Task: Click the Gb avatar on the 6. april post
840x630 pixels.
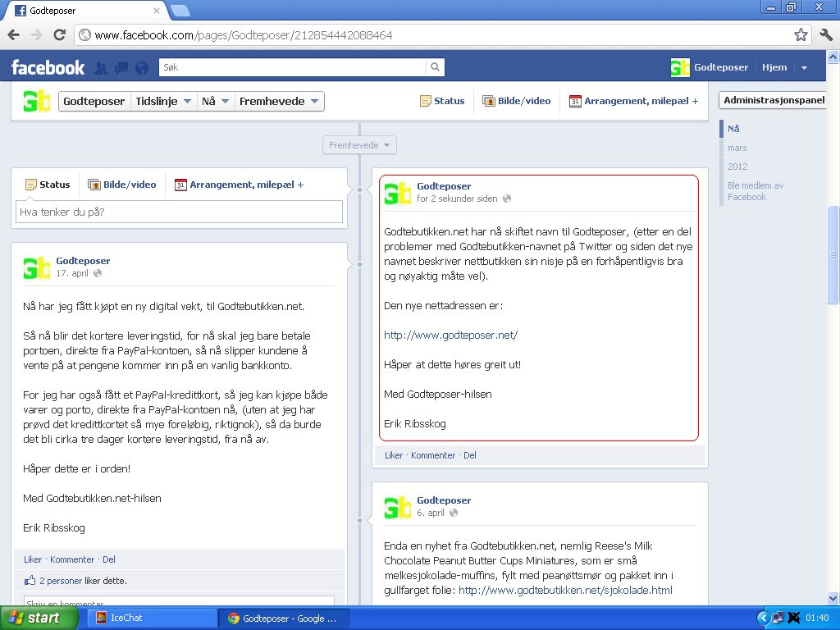Action: click(x=398, y=507)
